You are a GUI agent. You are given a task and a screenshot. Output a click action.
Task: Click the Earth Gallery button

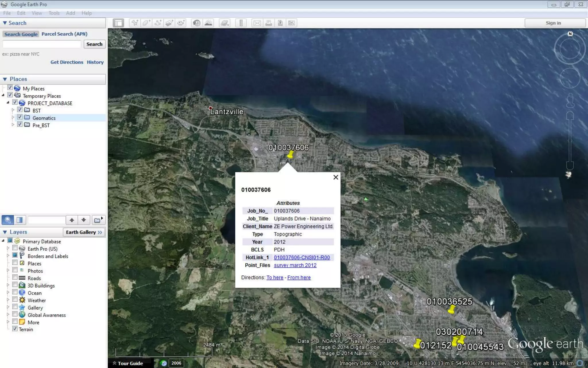point(84,232)
